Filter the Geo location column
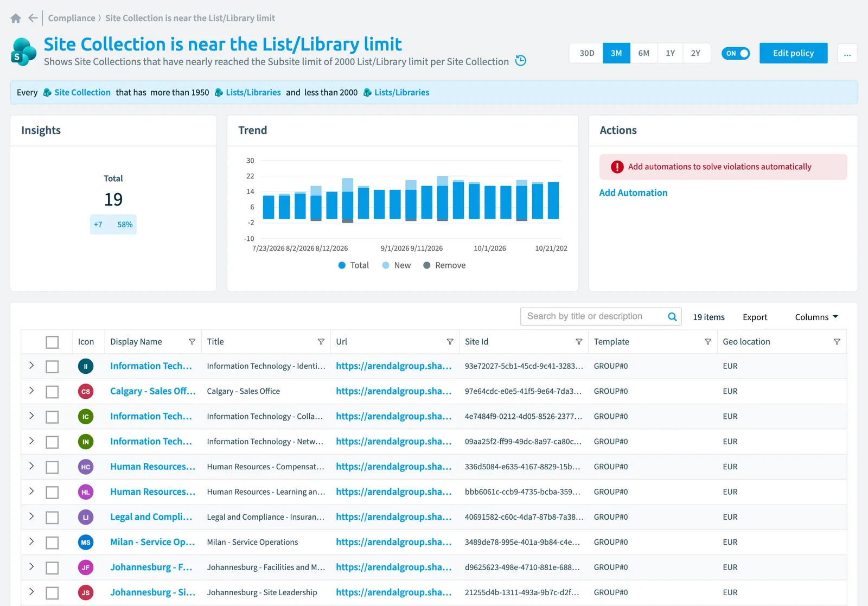This screenshot has height=606, width=868. 837,342
